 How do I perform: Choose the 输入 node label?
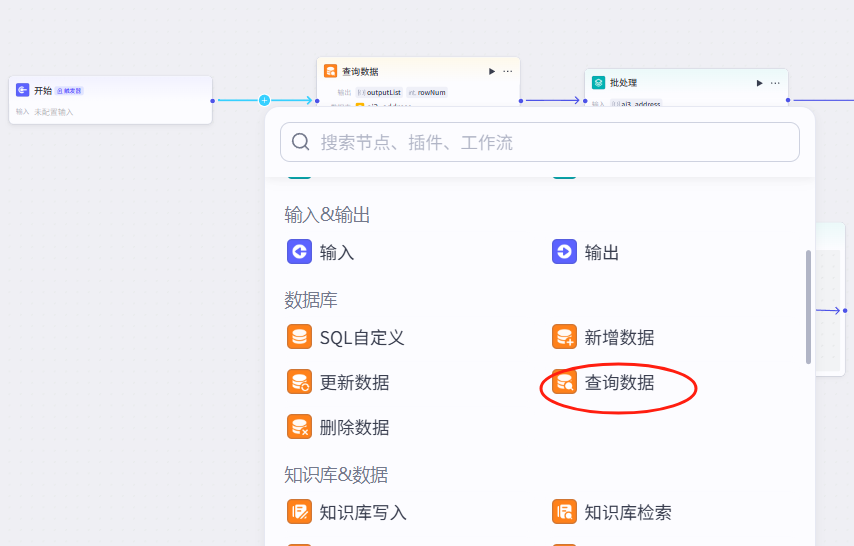(x=337, y=253)
